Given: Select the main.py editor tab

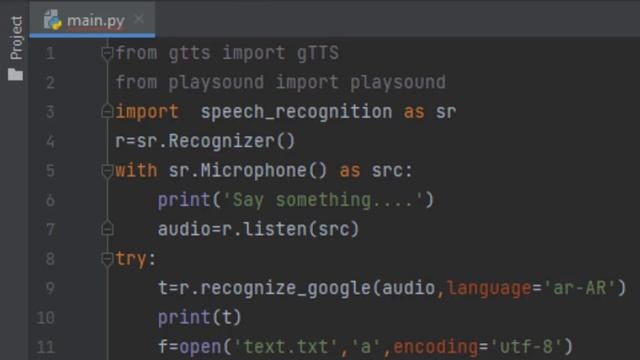Looking at the screenshot, I should [92, 20].
